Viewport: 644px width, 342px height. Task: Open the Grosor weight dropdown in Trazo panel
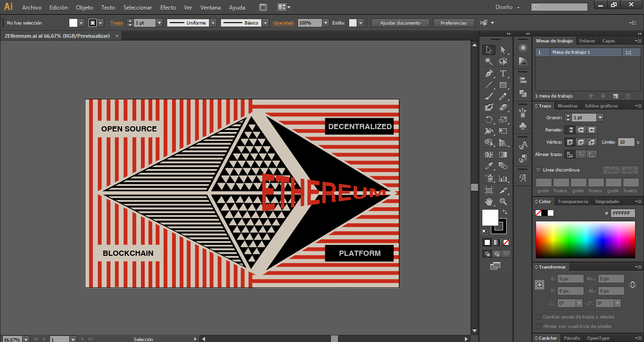tap(600, 118)
